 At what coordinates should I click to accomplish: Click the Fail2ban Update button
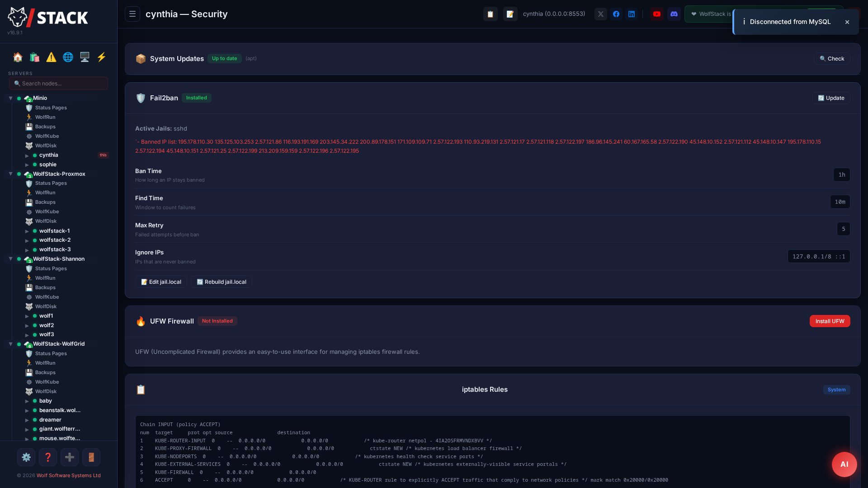point(831,98)
